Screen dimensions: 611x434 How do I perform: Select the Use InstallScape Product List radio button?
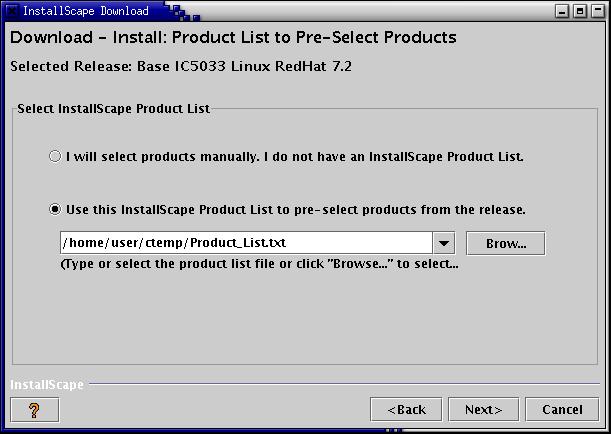coord(55,209)
